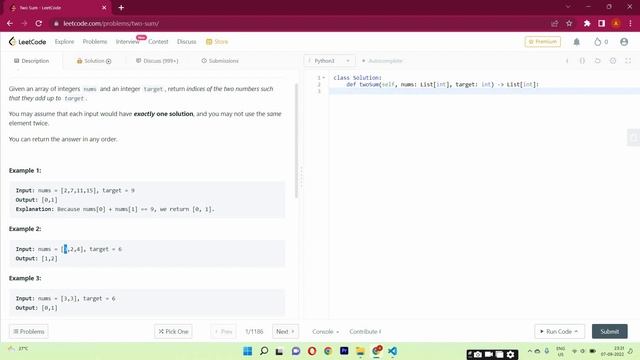Click the code format braces icon
Viewport: 640px width, 360px height.
point(582,61)
